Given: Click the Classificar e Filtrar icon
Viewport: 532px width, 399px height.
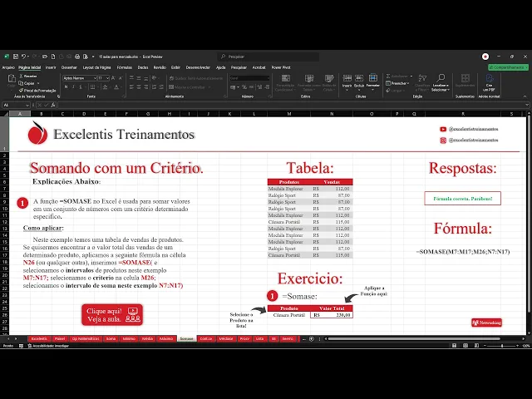Looking at the screenshot, I should click(x=422, y=78).
